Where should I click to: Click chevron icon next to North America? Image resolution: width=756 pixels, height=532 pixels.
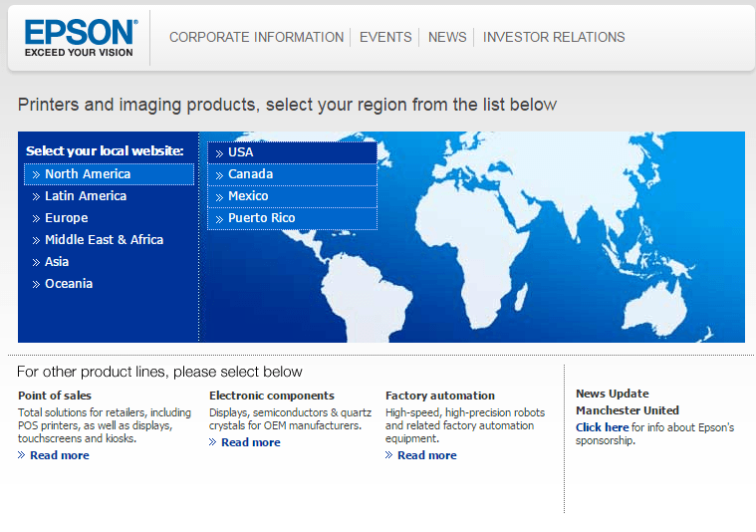[36, 175]
